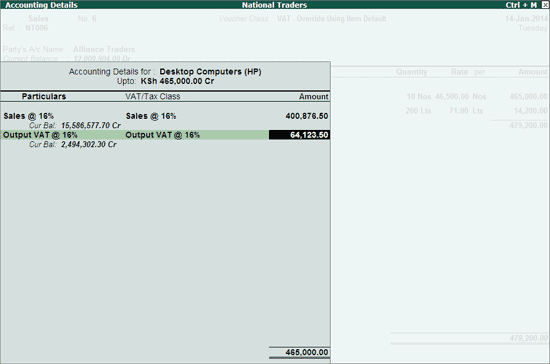Click the 46,500.00 rate value
Screen dimensions: 550x364
[x=452, y=96]
